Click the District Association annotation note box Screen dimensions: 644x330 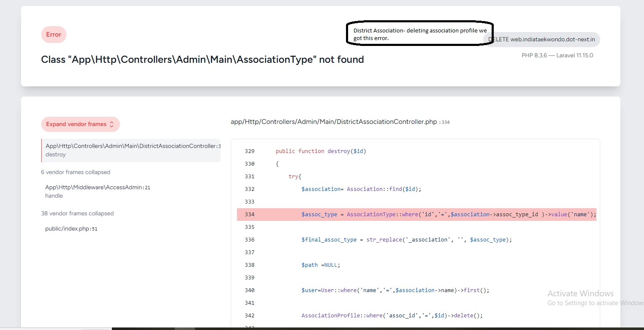pos(420,34)
